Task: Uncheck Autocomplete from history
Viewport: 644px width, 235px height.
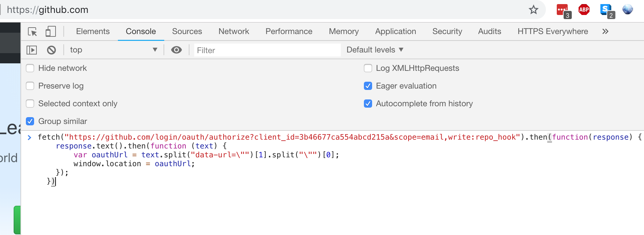Action: click(x=368, y=104)
